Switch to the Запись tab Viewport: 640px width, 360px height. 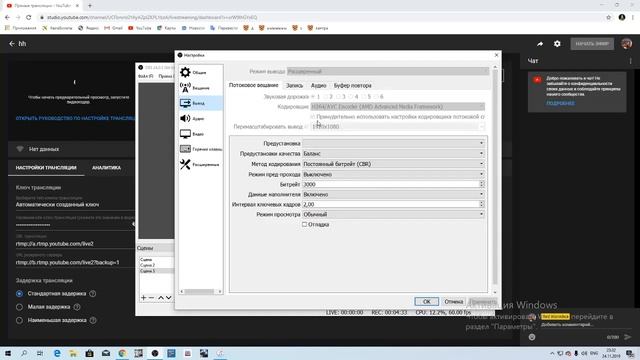(294, 85)
